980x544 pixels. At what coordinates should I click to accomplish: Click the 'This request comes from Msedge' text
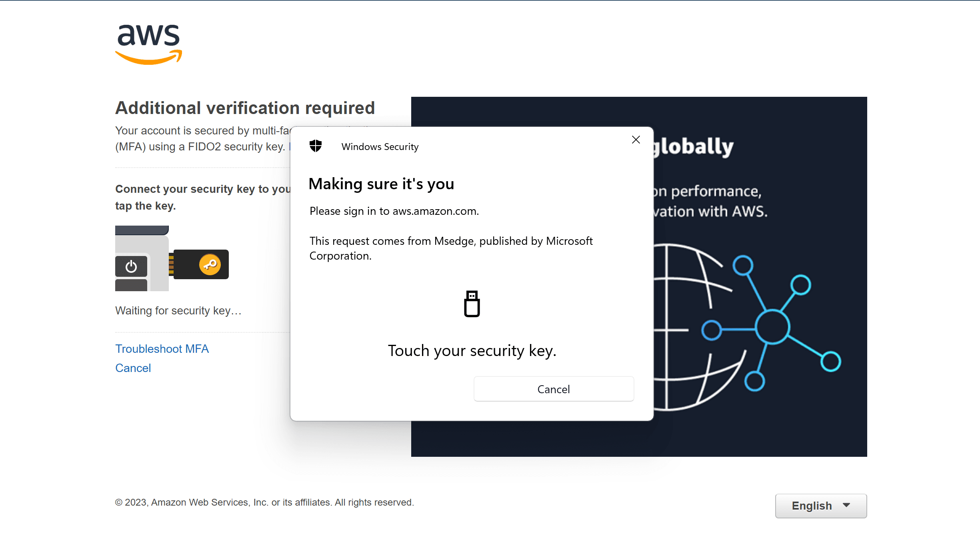coord(451,248)
